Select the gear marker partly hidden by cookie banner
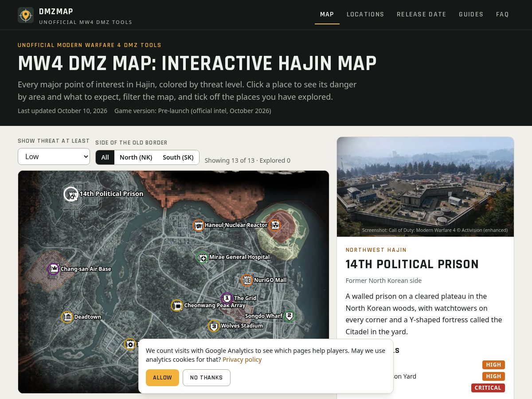 coord(130,344)
